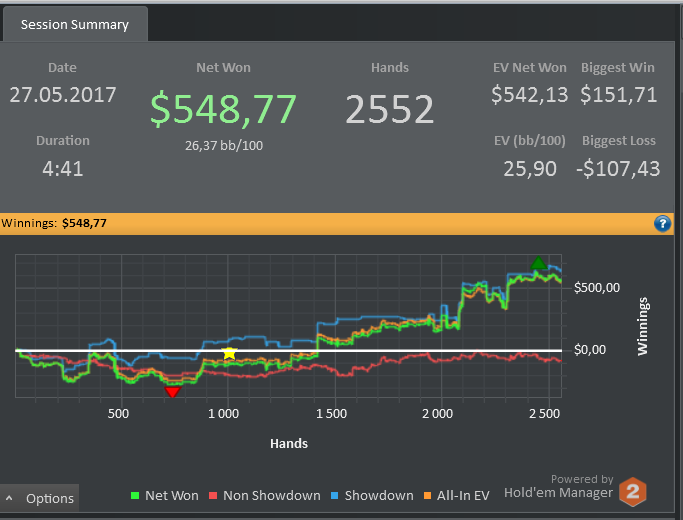This screenshot has height=520, width=683.
Task: Click the orange All-In EV legend swatch
Action: [427, 495]
